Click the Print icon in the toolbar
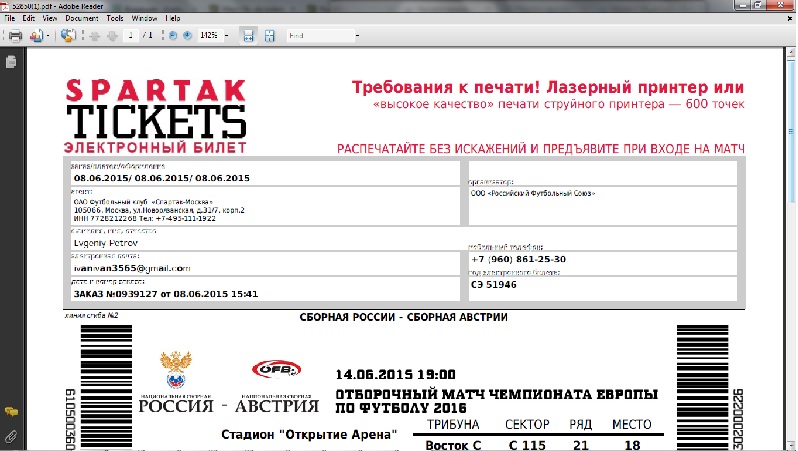This screenshot has height=451, width=798. [15, 36]
